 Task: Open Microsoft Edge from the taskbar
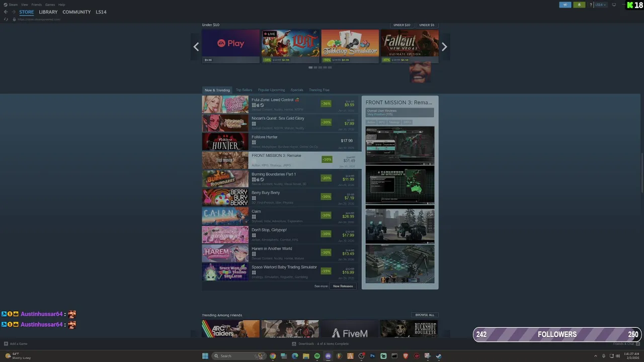pyautogui.click(x=295, y=356)
